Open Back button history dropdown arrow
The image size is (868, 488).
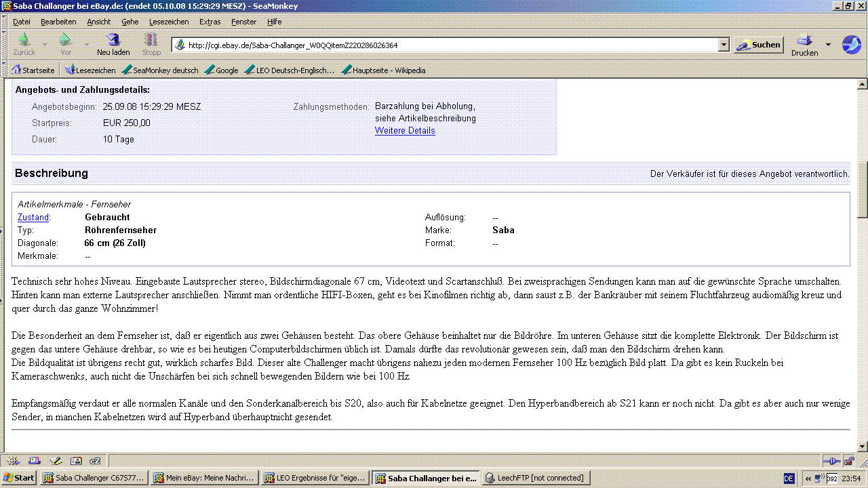tap(45, 45)
